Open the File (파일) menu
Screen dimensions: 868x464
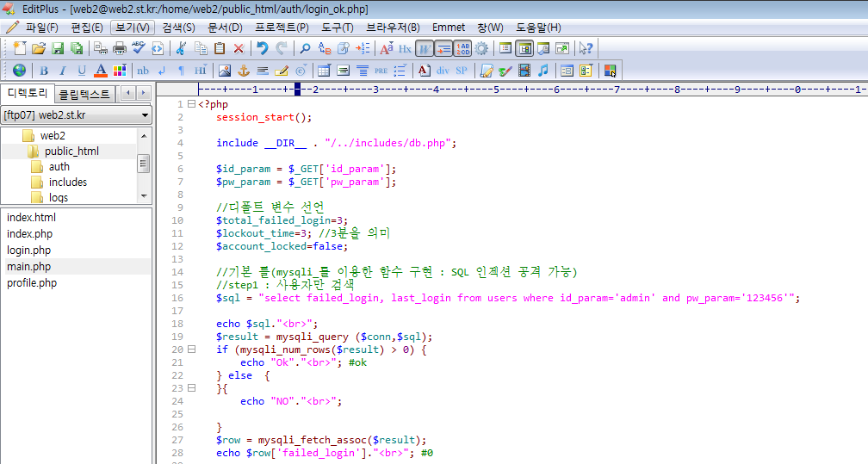(41, 28)
